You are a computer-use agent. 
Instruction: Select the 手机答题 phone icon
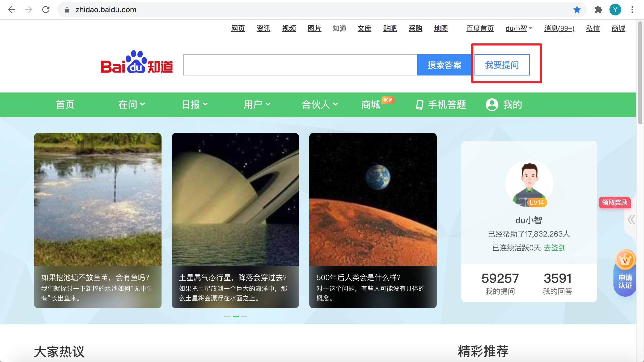point(419,105)
